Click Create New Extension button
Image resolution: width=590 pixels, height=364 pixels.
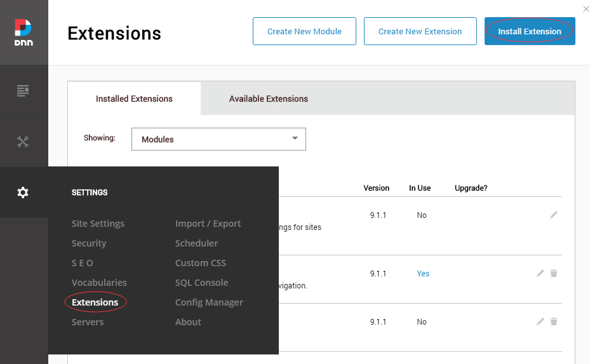[x=420, y=31]
